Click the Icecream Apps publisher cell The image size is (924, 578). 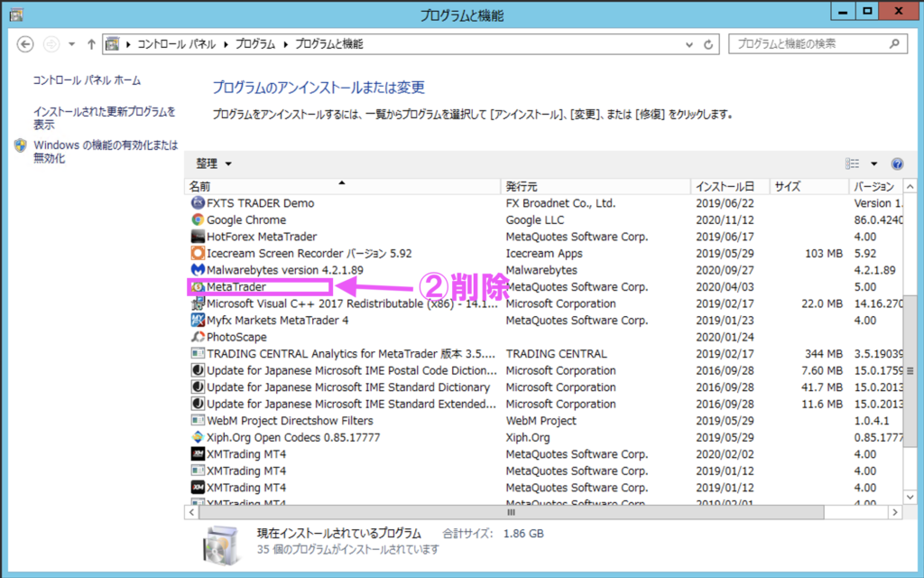coord(544,253)
